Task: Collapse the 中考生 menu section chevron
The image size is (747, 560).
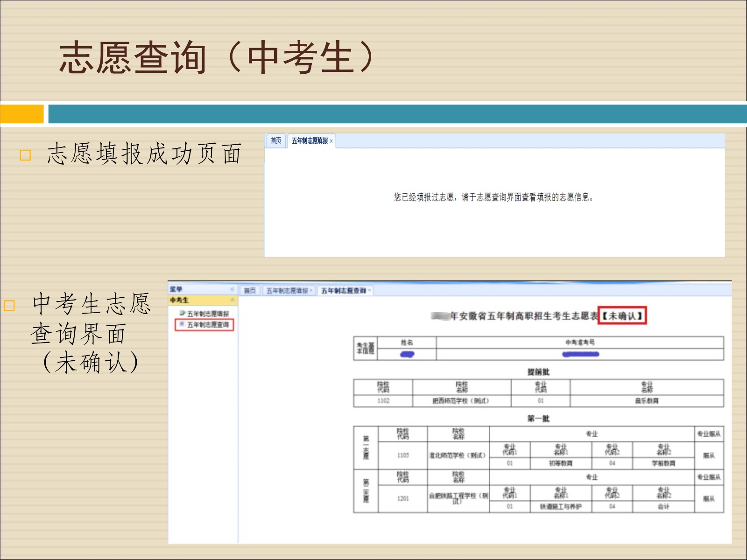Action: pos(232,300)
